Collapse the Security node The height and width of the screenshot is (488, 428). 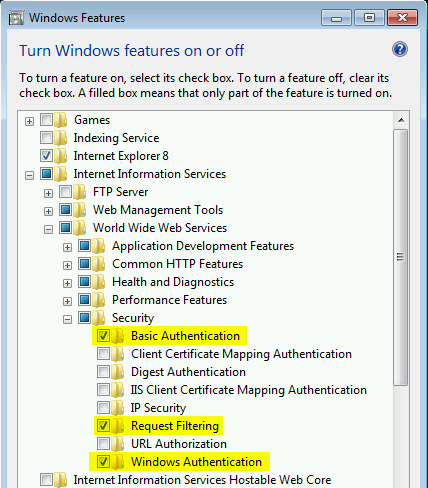[x=67, y=319]
